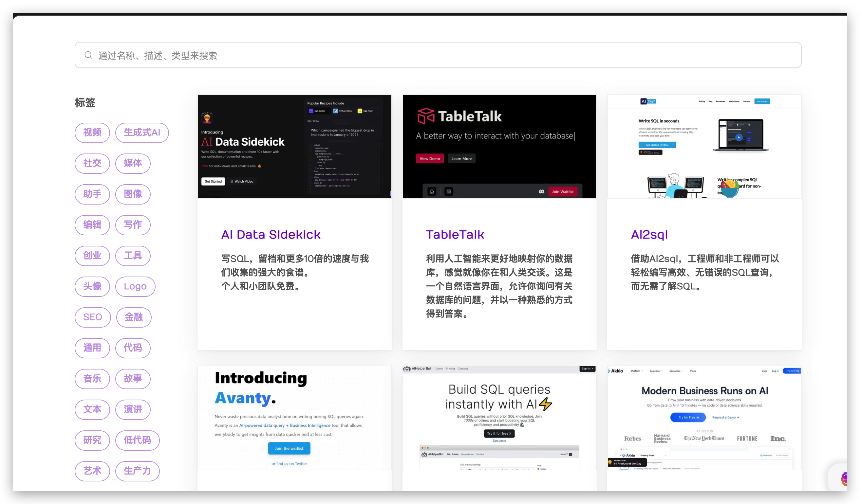Filter by the 视频 tag
This screenshot has height=504, width=860.
(x=92, y=133)
